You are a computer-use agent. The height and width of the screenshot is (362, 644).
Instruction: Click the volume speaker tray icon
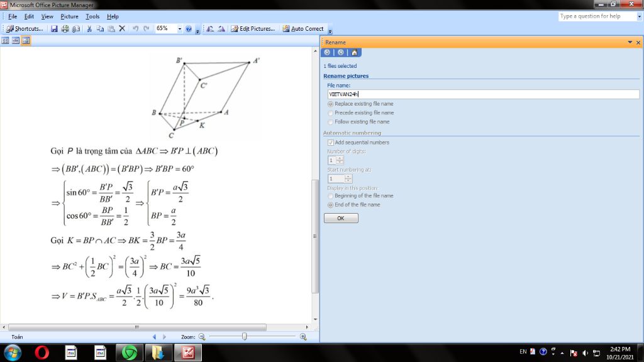[x=585, y=353]
